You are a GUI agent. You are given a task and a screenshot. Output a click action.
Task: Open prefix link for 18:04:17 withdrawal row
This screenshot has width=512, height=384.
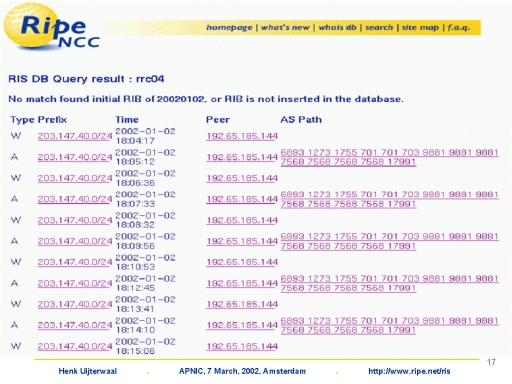[x=75, y=136]
